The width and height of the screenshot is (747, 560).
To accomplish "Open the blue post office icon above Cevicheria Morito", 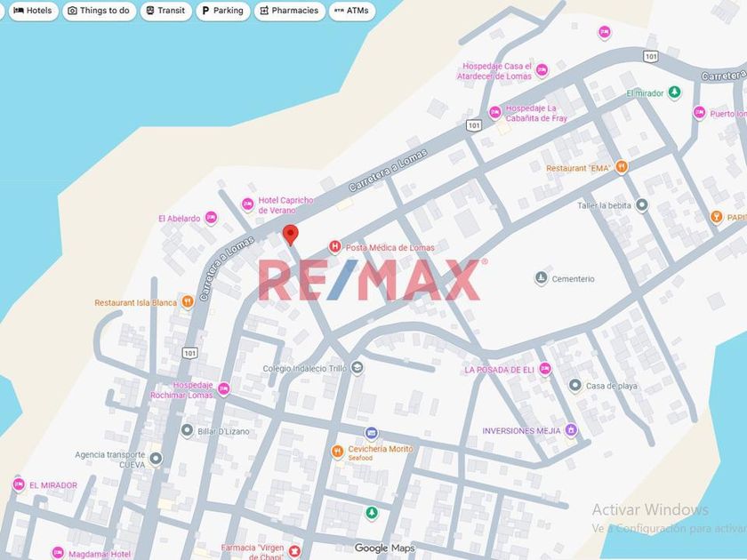I will click(372, 434).
